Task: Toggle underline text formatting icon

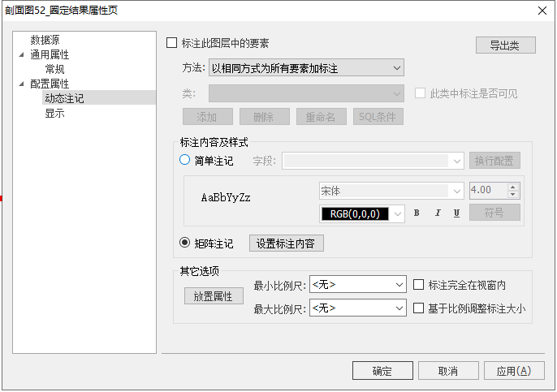Action: click(456, 213)
